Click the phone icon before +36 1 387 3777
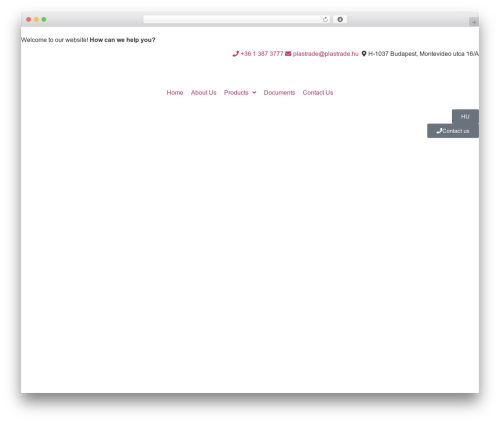This screenshot has width=500, height=423. click(236, 54)
